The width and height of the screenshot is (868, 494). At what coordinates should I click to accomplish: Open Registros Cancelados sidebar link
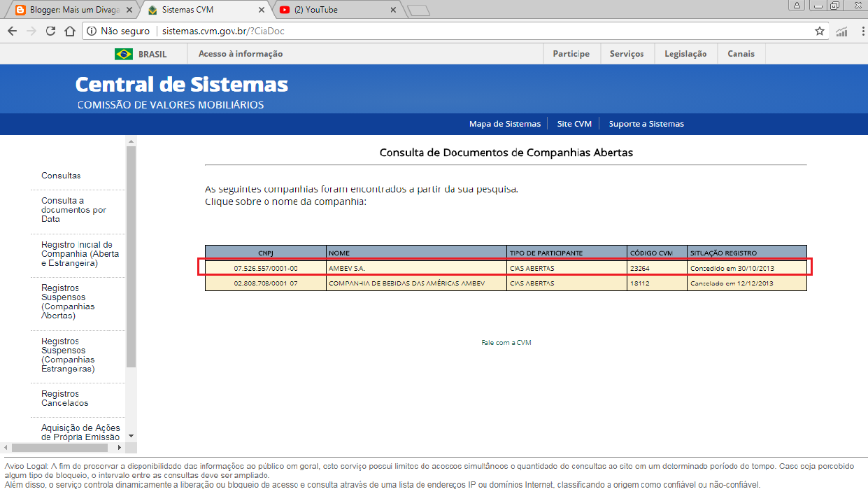pos(65,398)
